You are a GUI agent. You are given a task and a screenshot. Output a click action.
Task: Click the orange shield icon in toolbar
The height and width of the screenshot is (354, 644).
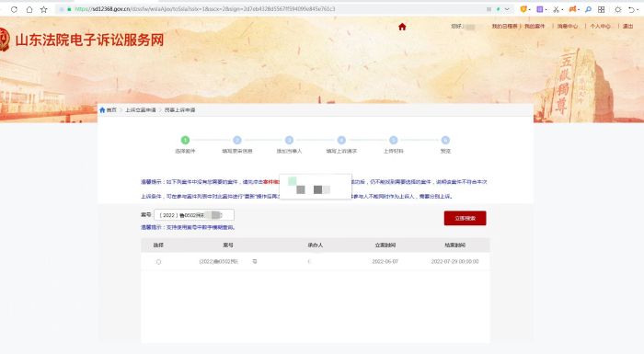[523, 9]
